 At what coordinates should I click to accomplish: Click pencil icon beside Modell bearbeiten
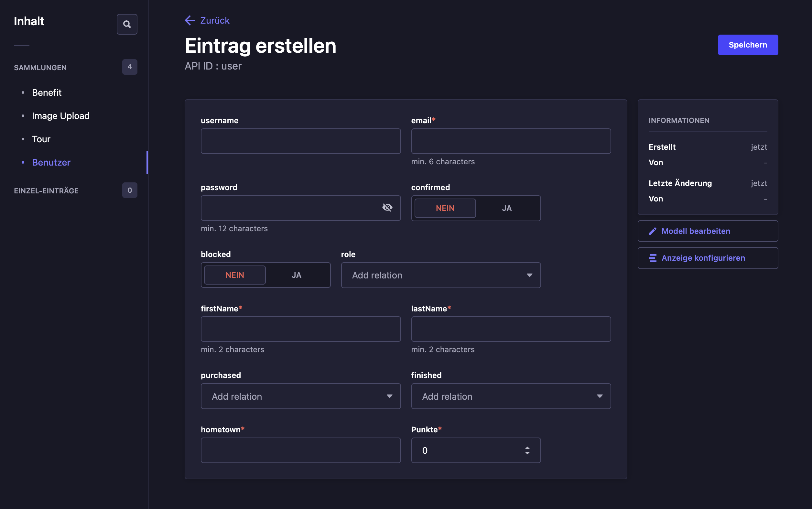[x=653, y=231]
